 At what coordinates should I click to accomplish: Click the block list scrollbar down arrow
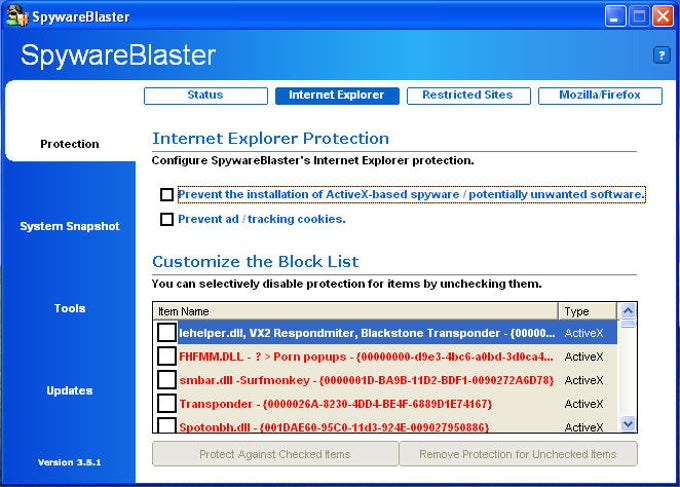pyautogui.click(x=628, y=423)
